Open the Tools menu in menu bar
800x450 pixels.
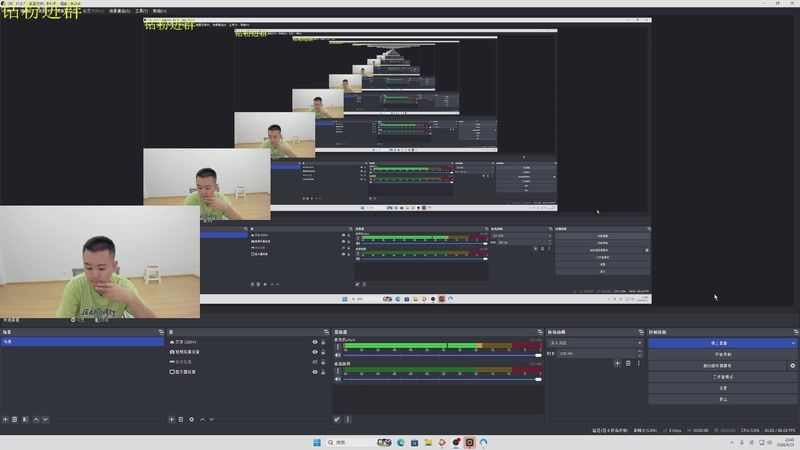[x=141, y=11]
